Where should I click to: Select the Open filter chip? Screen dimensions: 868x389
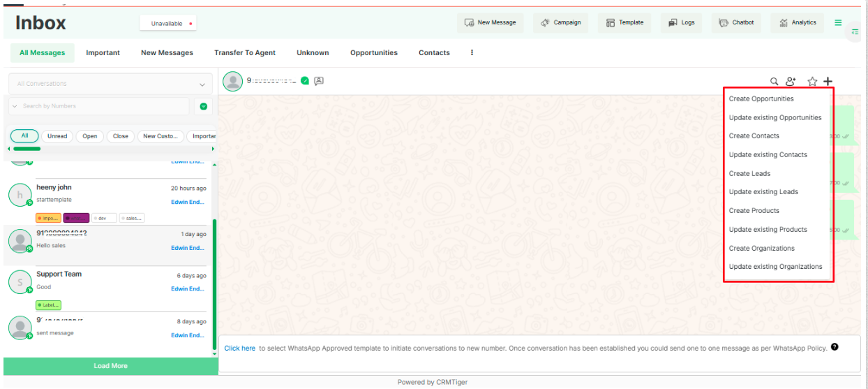tap(90, 136)
